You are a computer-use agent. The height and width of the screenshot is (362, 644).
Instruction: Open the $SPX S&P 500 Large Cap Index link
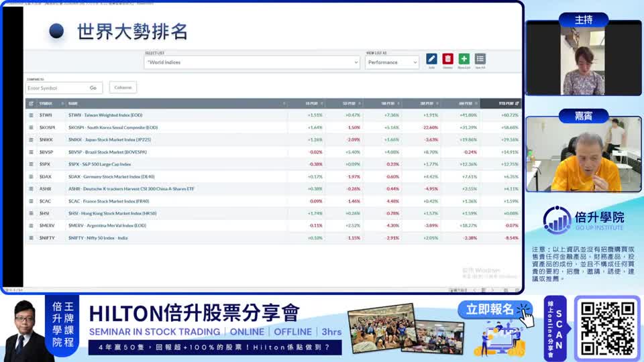click(x=100, y=164)
